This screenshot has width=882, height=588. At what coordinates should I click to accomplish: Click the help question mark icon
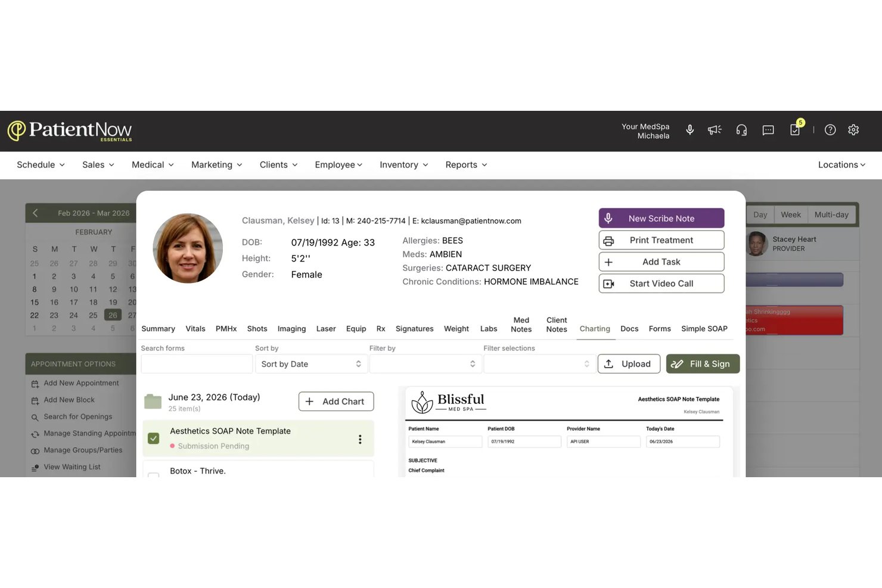click(x=830, y=130)
